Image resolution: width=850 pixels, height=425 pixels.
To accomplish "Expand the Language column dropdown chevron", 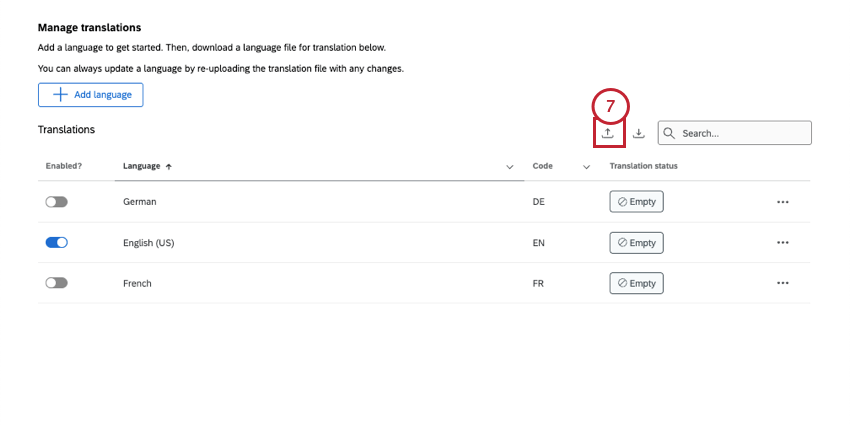I will click(509, 167).
